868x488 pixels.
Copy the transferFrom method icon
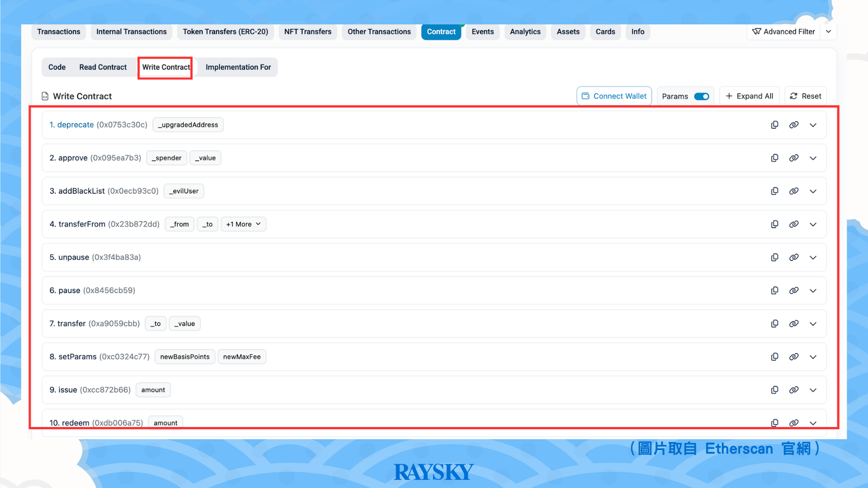coord(774,224)
